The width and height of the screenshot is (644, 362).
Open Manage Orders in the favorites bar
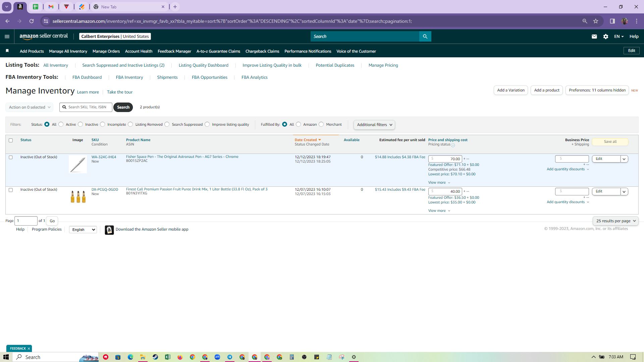tap(106, 51)
